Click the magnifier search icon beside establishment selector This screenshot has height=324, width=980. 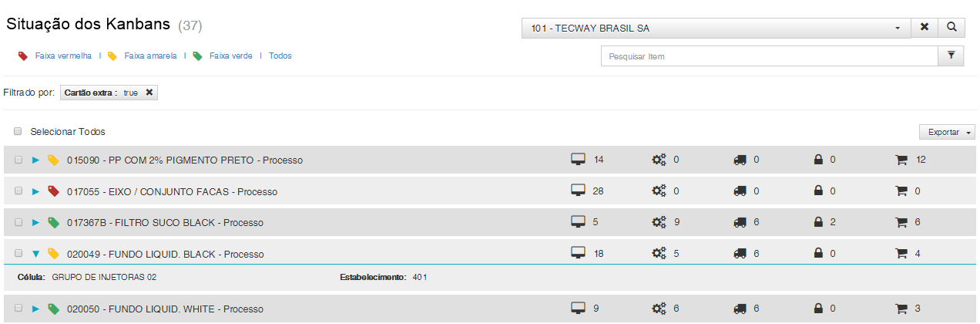coord(952,28)
